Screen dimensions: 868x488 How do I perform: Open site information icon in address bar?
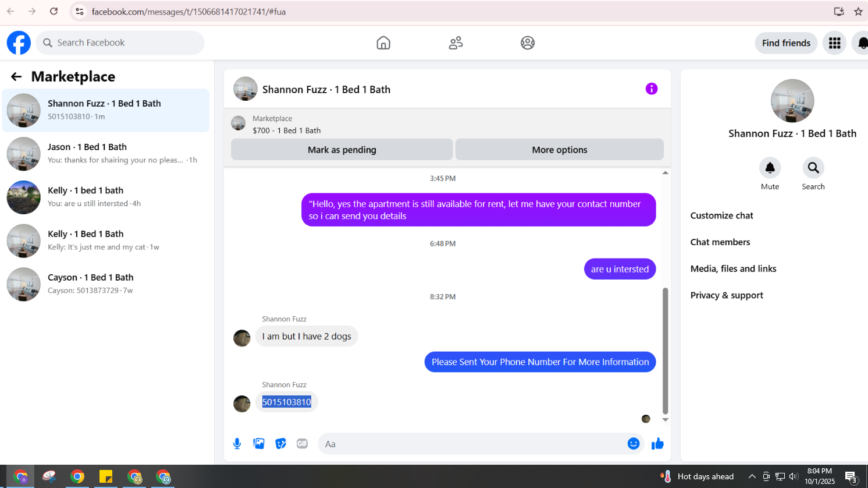tap(80, 11)
